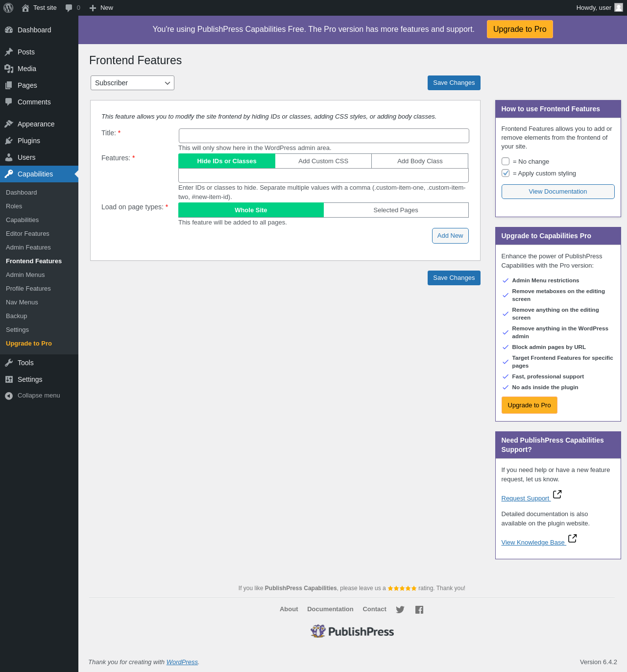Image resolution: width=627 pixels, height=672 pixels.
Task: Open Dashboard in the Capabilities submenu
Action: 22,193
